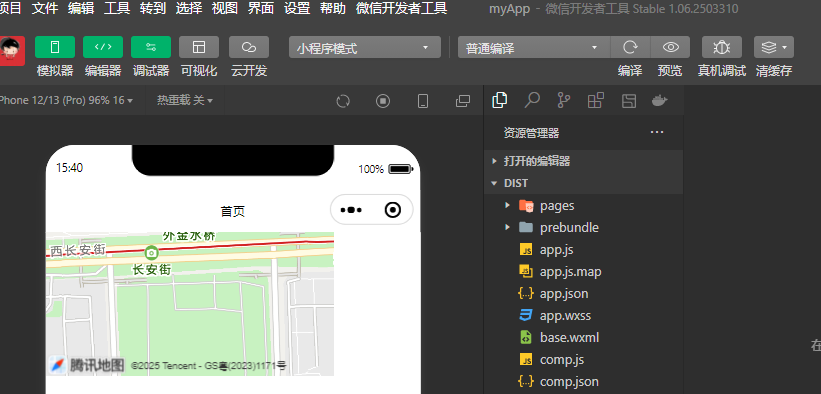Open the 云开发 cloud development button
821x394 pixels.
249,47
